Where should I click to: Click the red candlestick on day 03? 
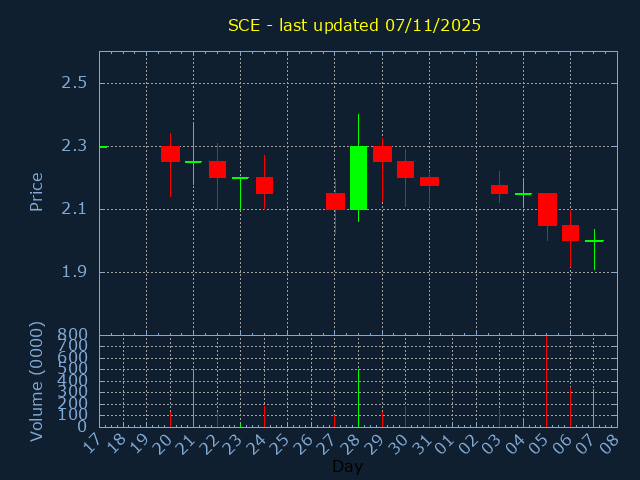[499, 189]
